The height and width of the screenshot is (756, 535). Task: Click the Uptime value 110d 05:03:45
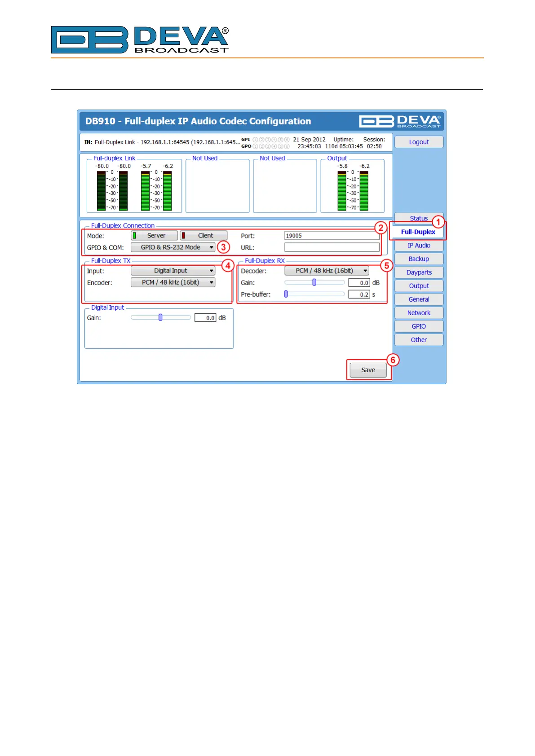344,146
